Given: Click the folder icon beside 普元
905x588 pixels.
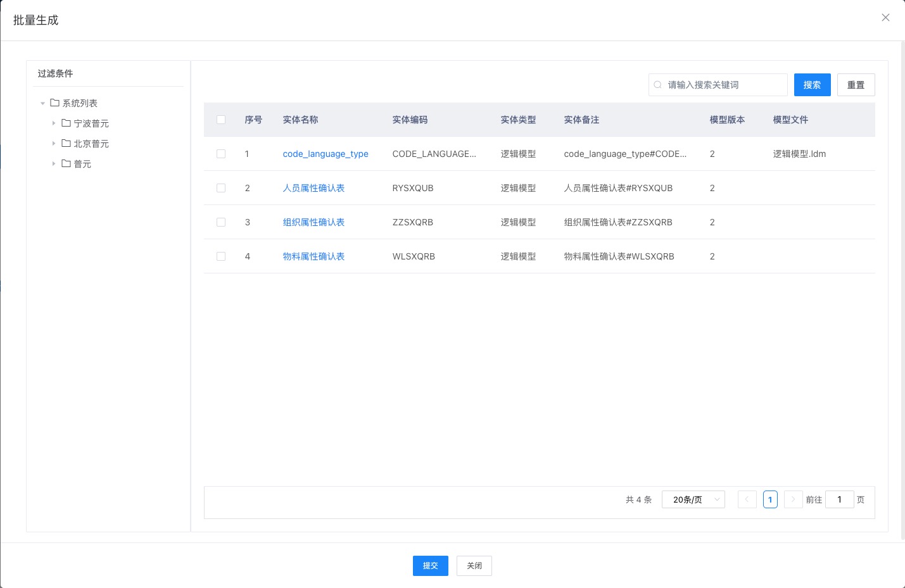Looking at the screenshot, I should pyautogui.click(x=66, y=164).
